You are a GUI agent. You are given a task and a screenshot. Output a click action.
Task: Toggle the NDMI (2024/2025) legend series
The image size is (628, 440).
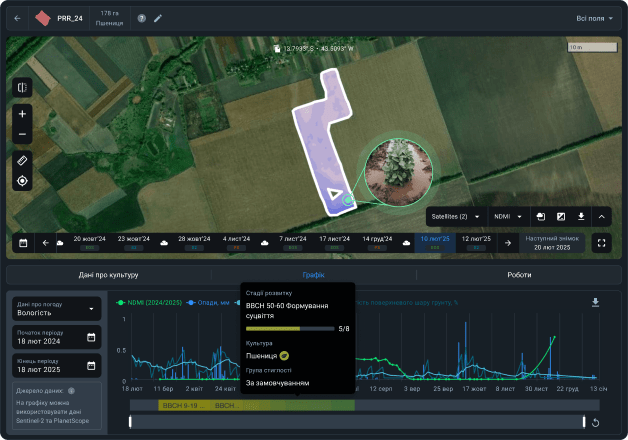(x=149, y=303)
